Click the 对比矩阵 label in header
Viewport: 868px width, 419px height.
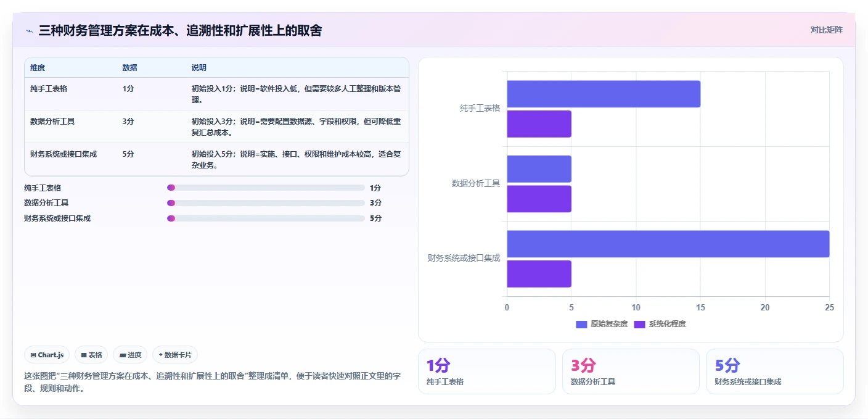pyautogui.click(x=826, y=30)
